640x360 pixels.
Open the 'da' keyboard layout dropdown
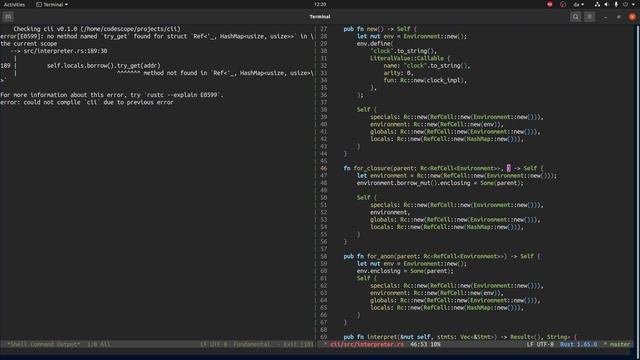tap(579, 4)
